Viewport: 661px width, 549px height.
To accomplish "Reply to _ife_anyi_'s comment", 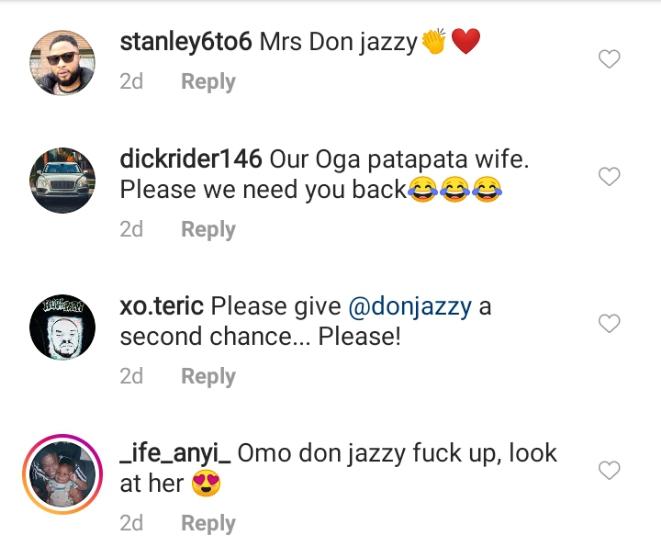I will click(208, 523).
